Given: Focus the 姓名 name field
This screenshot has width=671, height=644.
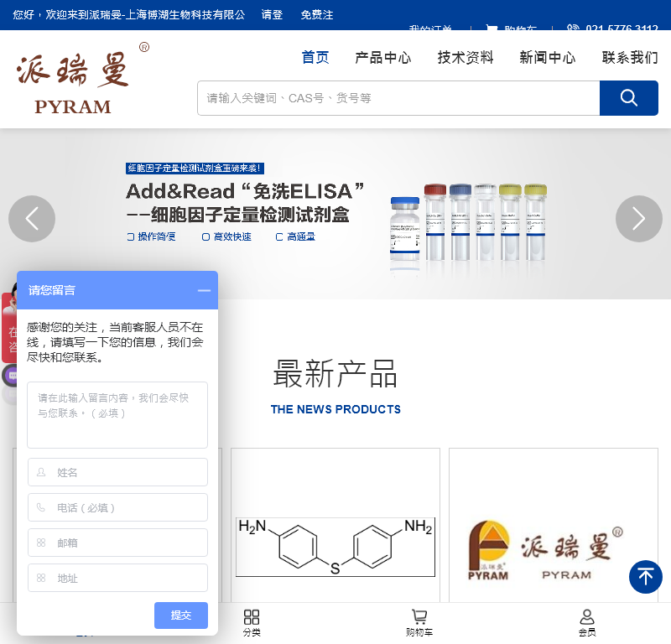Looking at the screenshot, I should pyautogui.click(x=117, y=472).
